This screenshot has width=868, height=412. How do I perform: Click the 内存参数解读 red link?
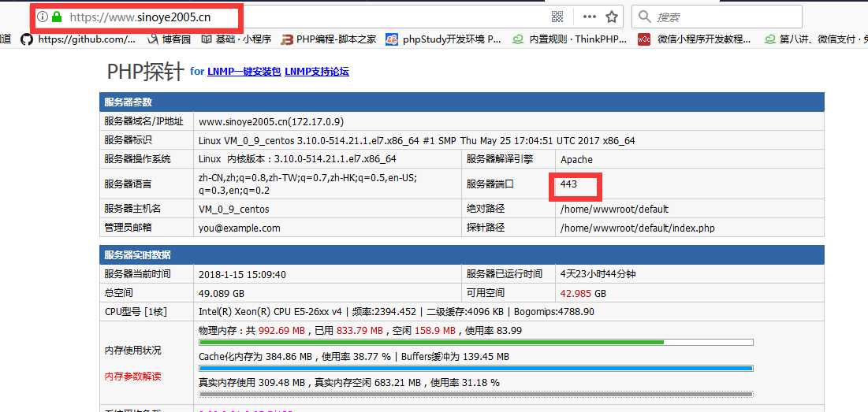point(132,376)
